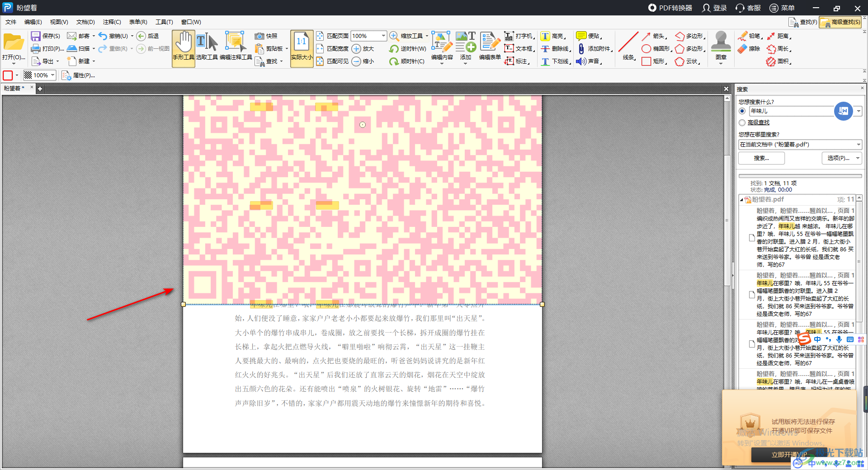Select the Ellipse (椭圆形) shape tool

[x=656, y=48]
